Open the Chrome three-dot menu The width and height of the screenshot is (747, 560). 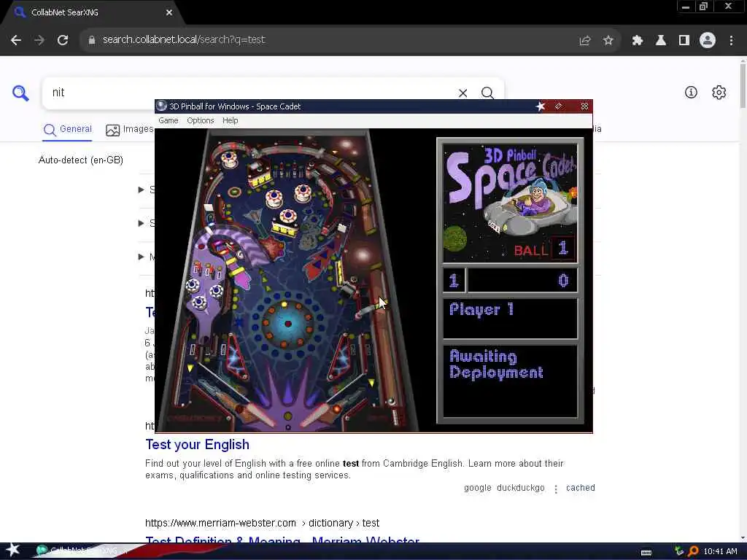(x=731, y=41)
